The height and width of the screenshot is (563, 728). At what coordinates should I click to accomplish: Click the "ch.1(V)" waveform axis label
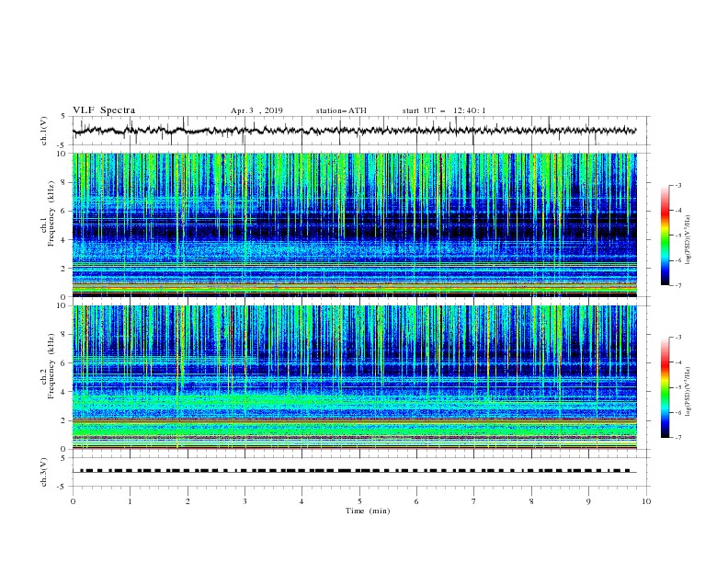tap(44, 131)
